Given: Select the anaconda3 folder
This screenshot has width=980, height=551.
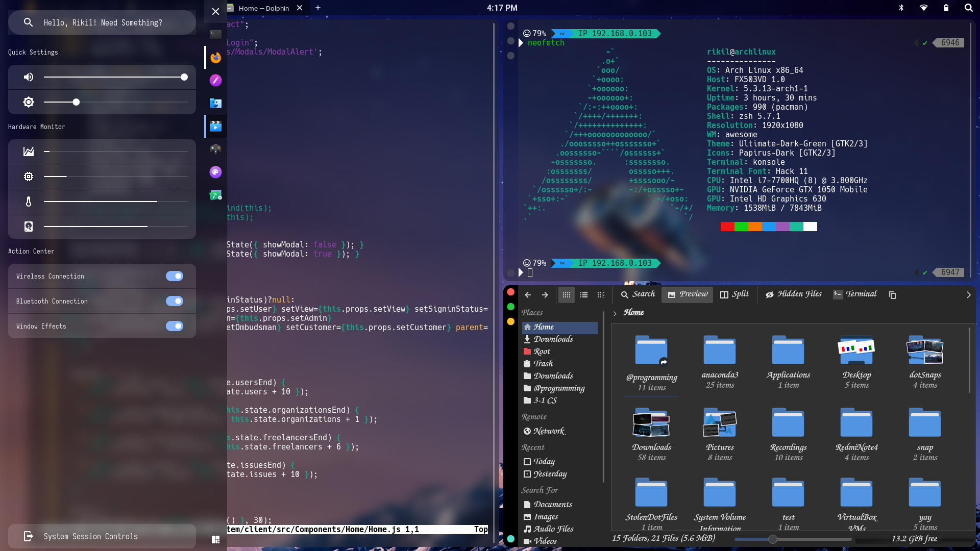Looking at the screenshot, I should point(720,362).
